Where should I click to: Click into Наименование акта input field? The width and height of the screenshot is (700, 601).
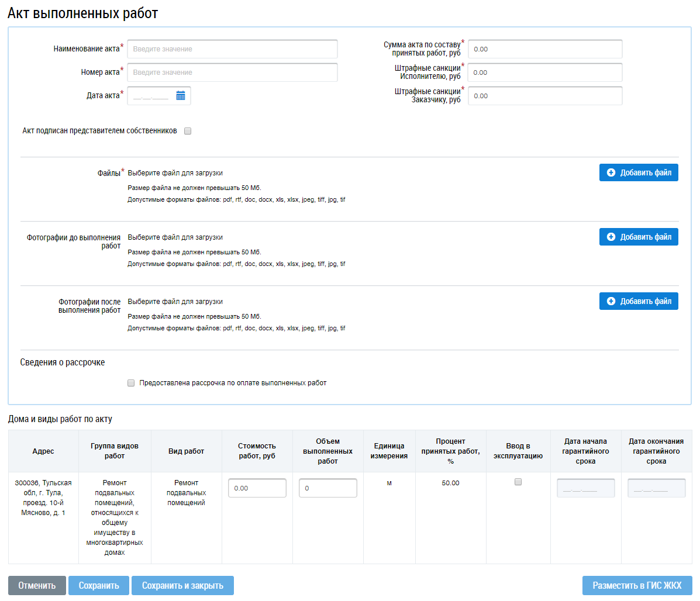pos(232,49)
